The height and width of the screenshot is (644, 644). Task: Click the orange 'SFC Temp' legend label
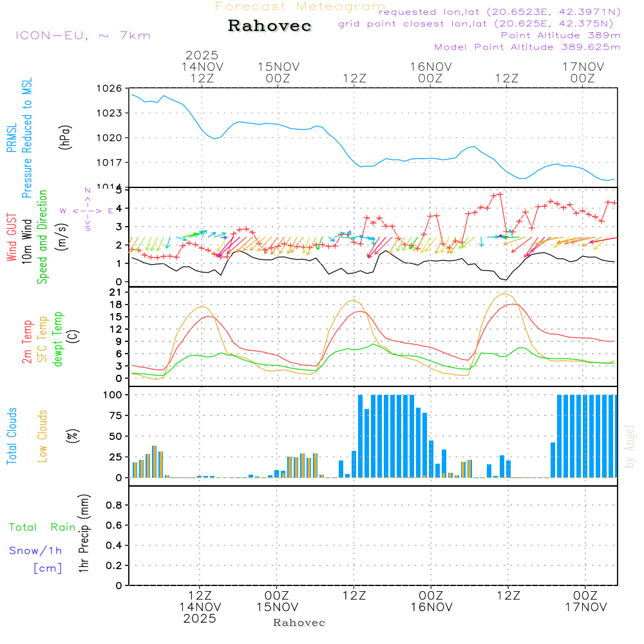(x=43, y=339)
